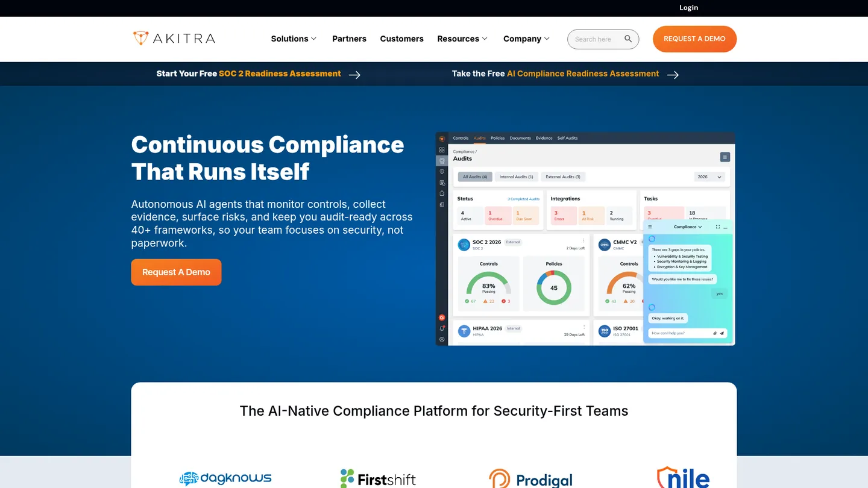
Task: Click the 'Continuous Compliance That Runs Itself' headline
Action: [268, 158]
